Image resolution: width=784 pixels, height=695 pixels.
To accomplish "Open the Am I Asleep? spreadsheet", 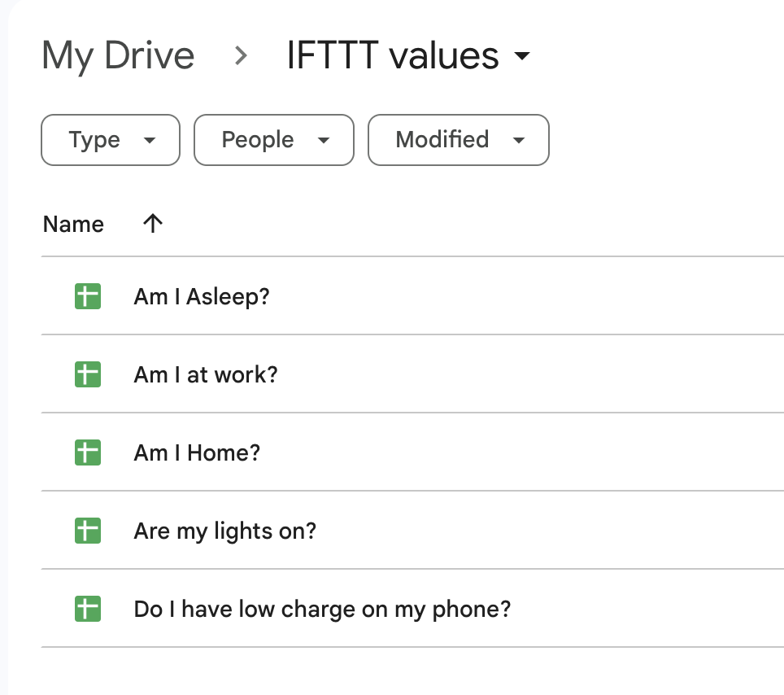I will 201,296.
